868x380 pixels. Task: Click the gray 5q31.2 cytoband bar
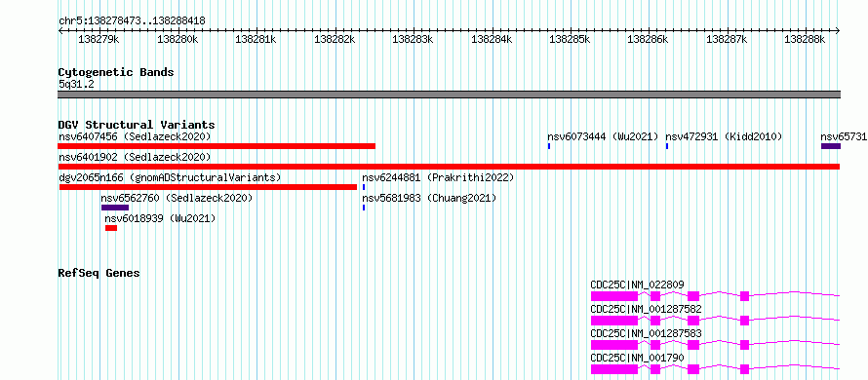click(x=449, y=95)
